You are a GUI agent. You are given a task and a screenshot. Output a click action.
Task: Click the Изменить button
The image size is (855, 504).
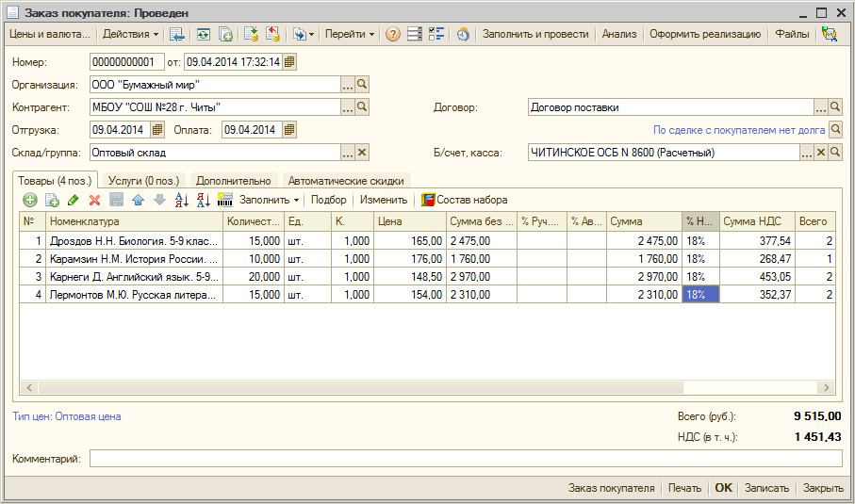[x=384, y=200]
